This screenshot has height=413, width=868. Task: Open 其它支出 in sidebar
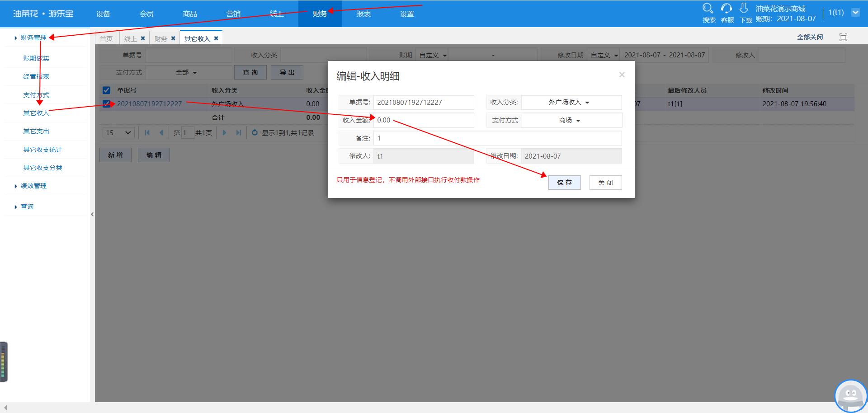[x=36, y=131]
